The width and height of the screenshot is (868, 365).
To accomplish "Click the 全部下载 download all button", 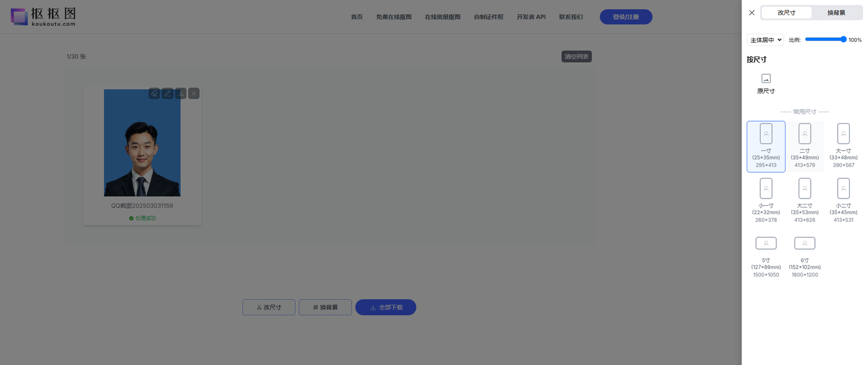I will click(386, 307).
